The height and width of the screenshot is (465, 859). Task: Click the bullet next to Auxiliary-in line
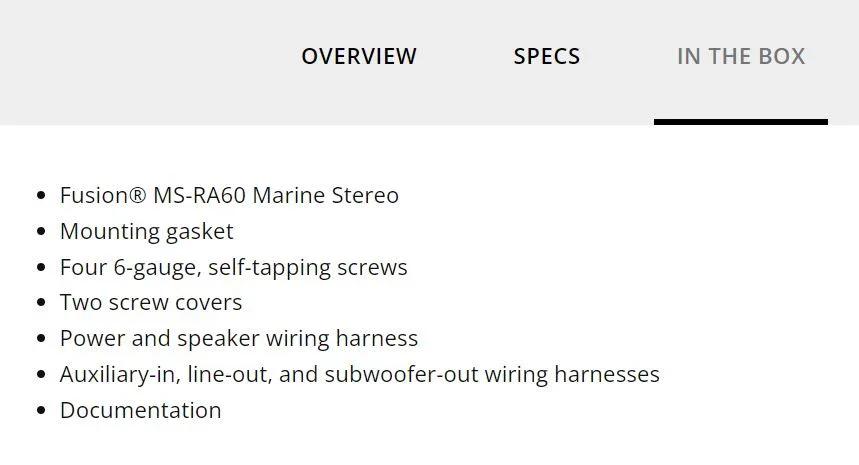click(x=40, y=375)
